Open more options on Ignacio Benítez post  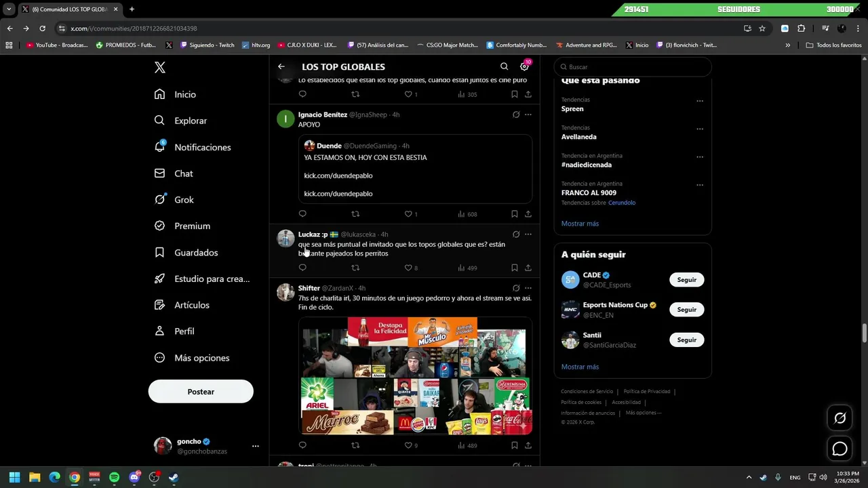pos(528,115)
